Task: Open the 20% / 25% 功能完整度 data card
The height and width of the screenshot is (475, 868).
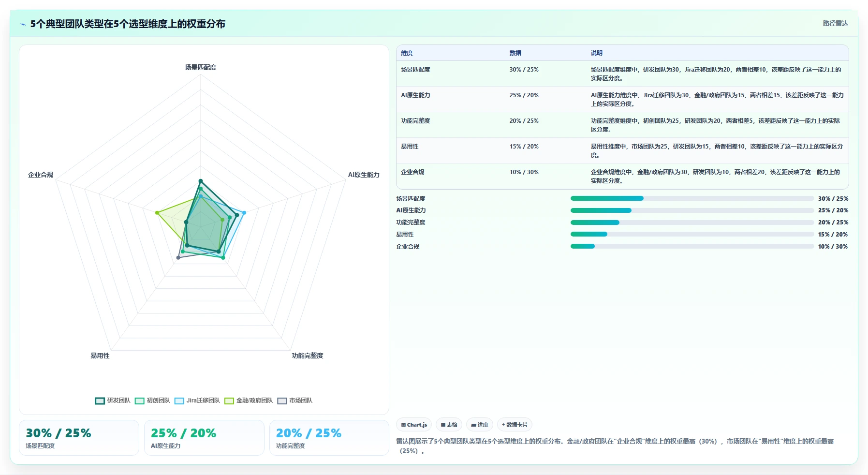Action: 329,438
